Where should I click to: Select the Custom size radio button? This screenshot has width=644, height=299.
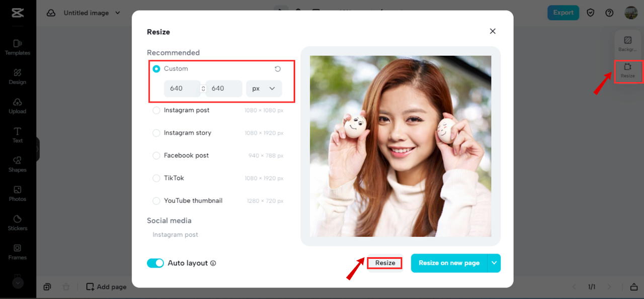(x=156, y=69)
